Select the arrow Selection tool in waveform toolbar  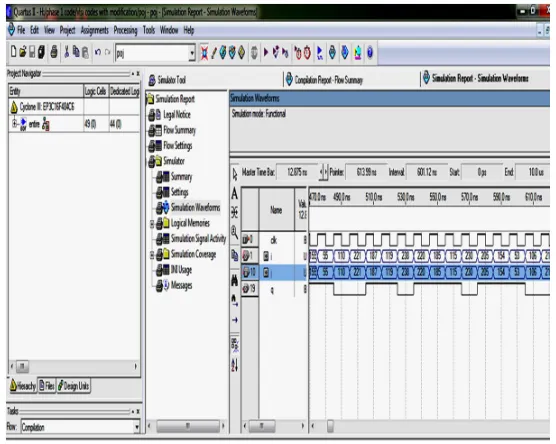[x=235, y=174]
